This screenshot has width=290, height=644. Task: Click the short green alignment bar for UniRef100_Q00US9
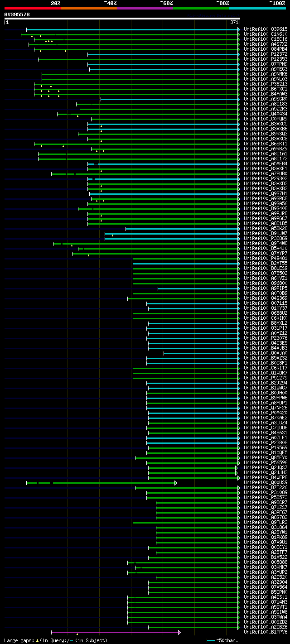101,482
